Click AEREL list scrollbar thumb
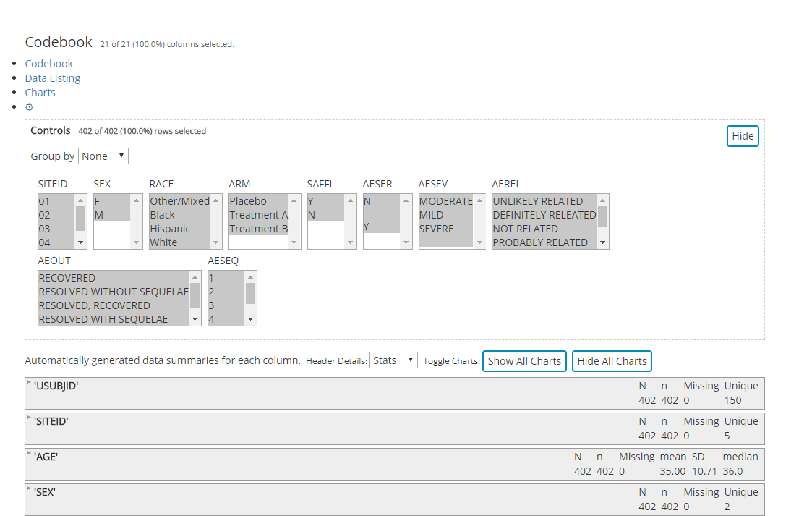This screenshot has height=516, width=812. pos(602,217)
